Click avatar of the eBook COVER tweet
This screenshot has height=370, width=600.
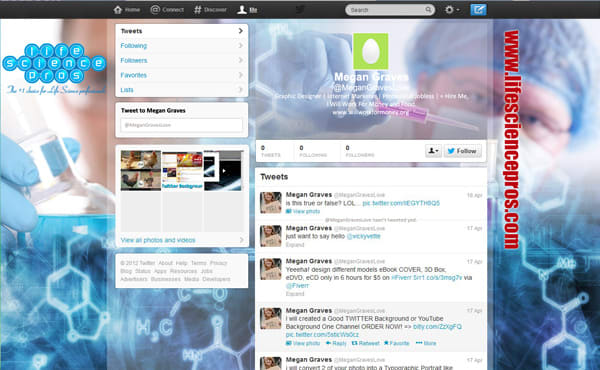point(271,269)
